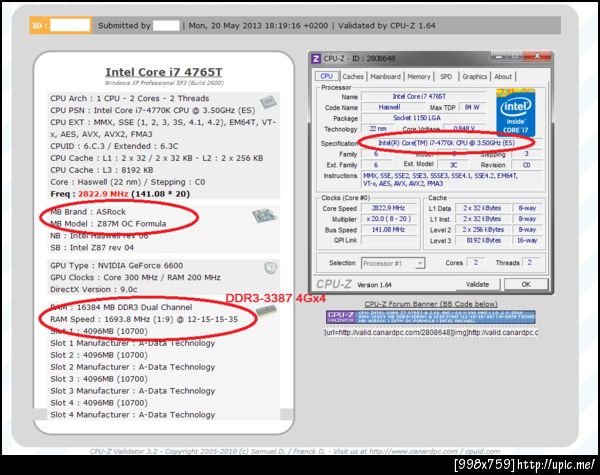Image resolution: width=600 pixels, height=475 pixels.
Task: Click 'MB Model : Z87M OC Formula' text
Action: pos(108,224)
